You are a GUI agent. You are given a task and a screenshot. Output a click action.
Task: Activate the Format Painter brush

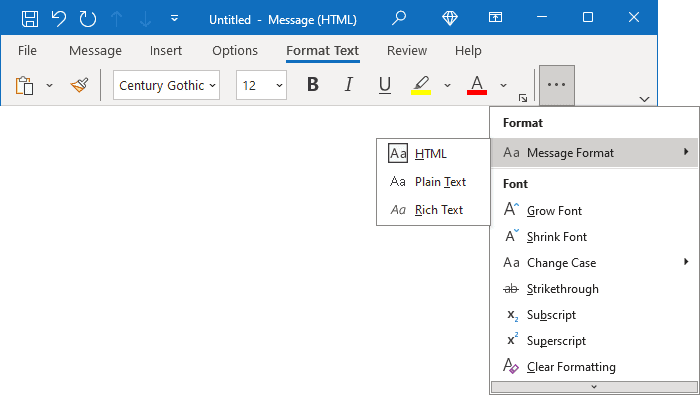(79, 85)
